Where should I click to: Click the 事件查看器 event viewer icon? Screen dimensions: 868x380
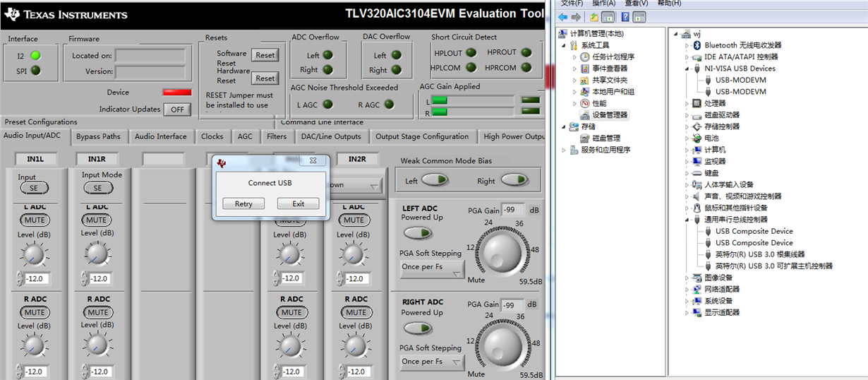click(x=585, y=69)
